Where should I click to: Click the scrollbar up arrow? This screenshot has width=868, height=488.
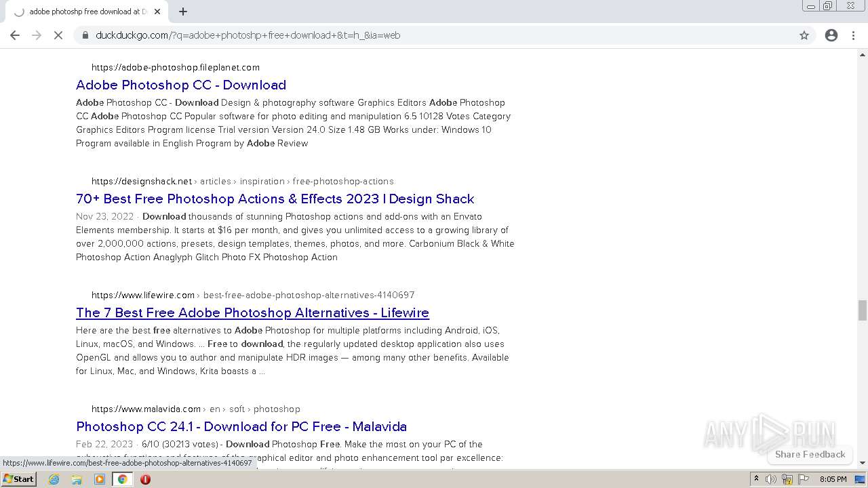click(863, 54)
